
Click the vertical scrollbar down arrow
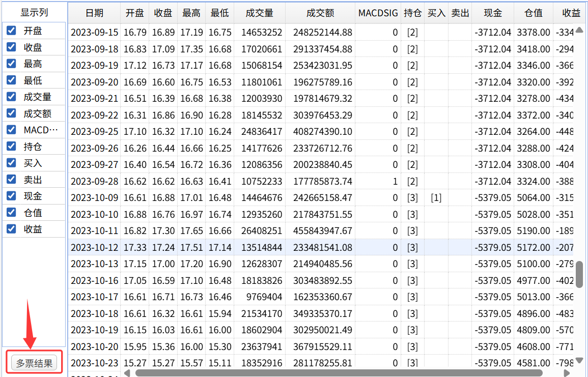(579, 361)
